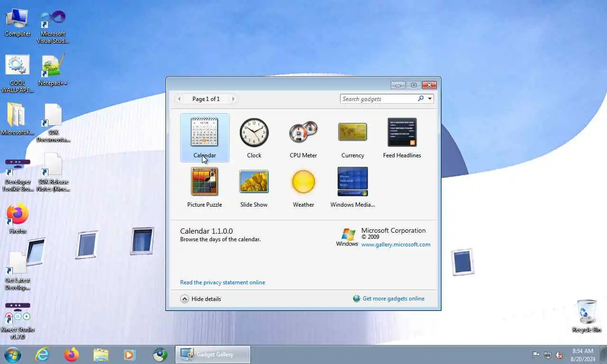Click the Notepad++ desktop shortcut

pos(53,70)
